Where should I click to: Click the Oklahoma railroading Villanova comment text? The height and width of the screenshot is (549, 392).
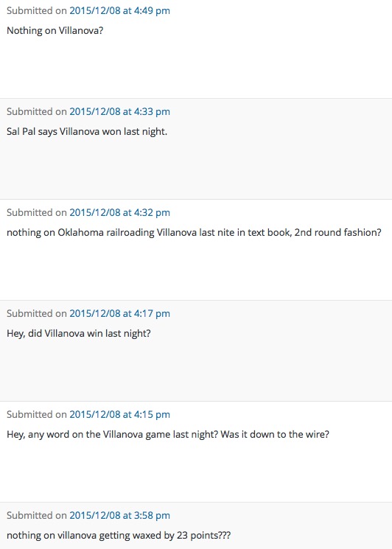(194, 232)
